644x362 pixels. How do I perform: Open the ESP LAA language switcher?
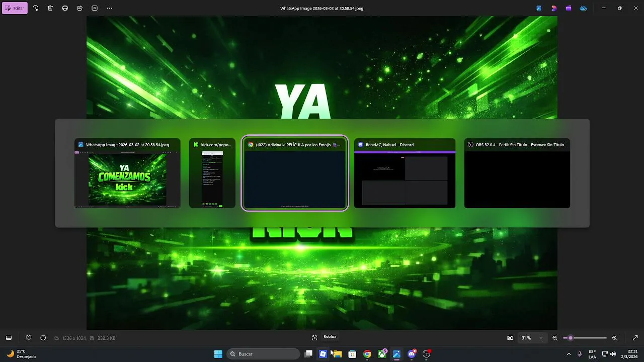click(592, 354)
